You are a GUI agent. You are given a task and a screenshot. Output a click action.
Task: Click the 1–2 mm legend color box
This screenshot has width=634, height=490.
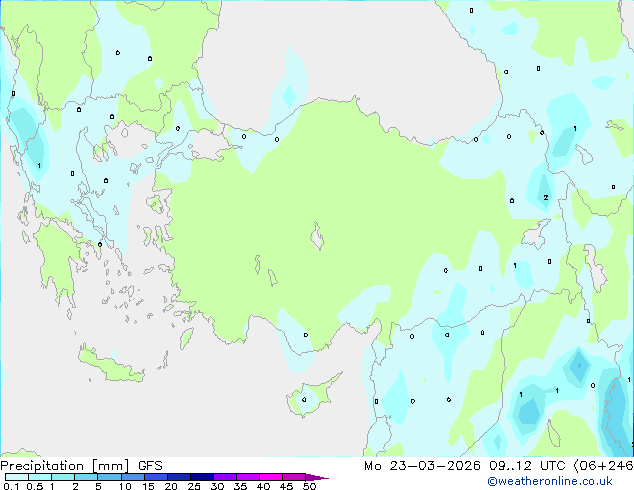pyautogui.click(x=63, y=477)
